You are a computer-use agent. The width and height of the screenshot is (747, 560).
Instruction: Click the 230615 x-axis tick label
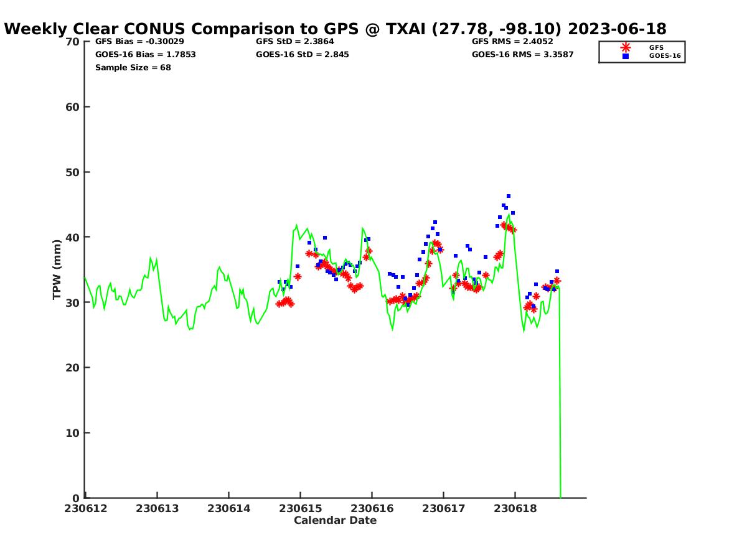[x=300, y=508]
